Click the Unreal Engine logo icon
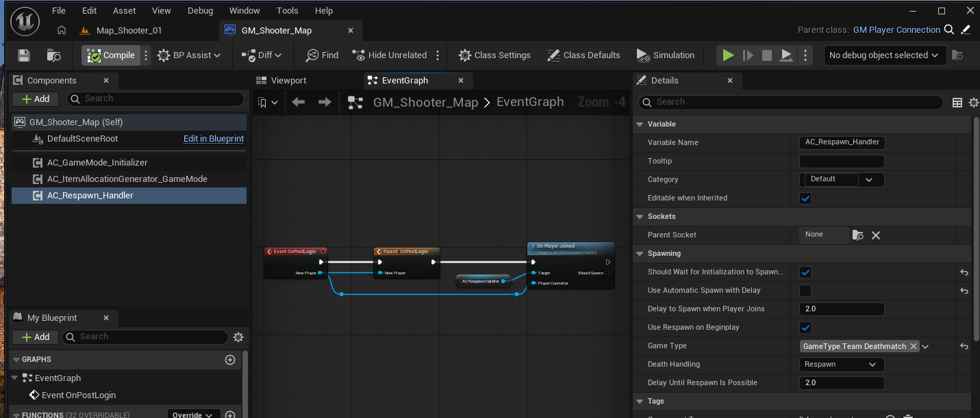This screenshot has width=980, height=418. click(x=25, y=21)
